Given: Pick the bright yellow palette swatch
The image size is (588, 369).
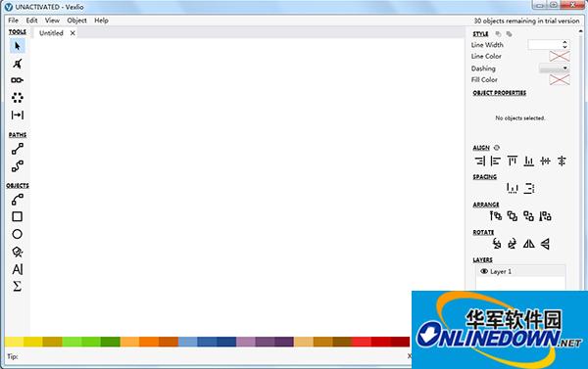Looking at the screenshot, I should (15, 342).
